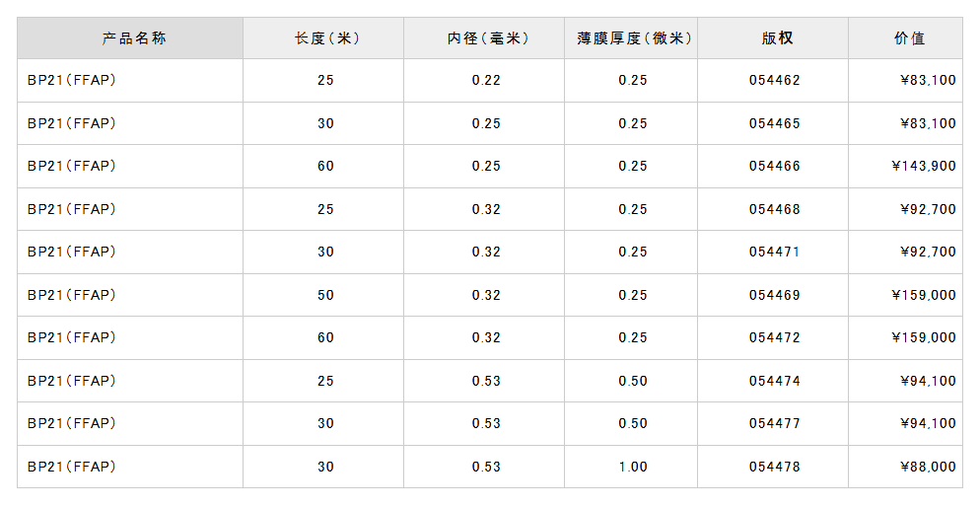980x508 pixels.
Task: Select the 内径(毫米) column header
Action: point(486,38)
